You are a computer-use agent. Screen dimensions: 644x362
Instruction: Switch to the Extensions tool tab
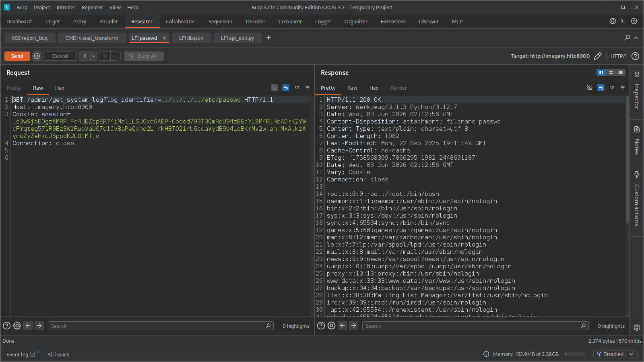(x=393, y=21)
